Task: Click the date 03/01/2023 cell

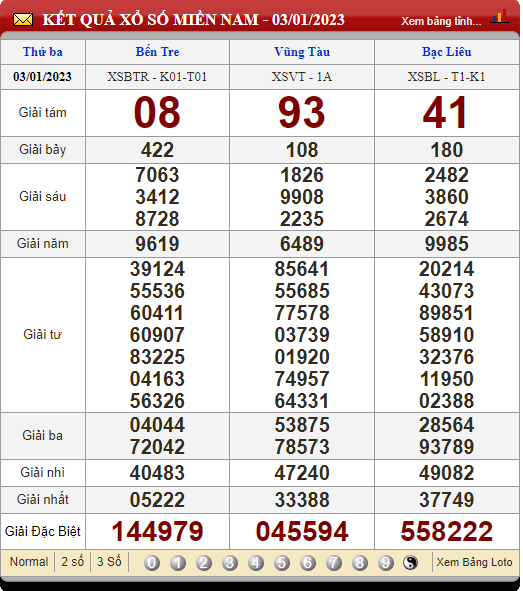Action: 42,77
